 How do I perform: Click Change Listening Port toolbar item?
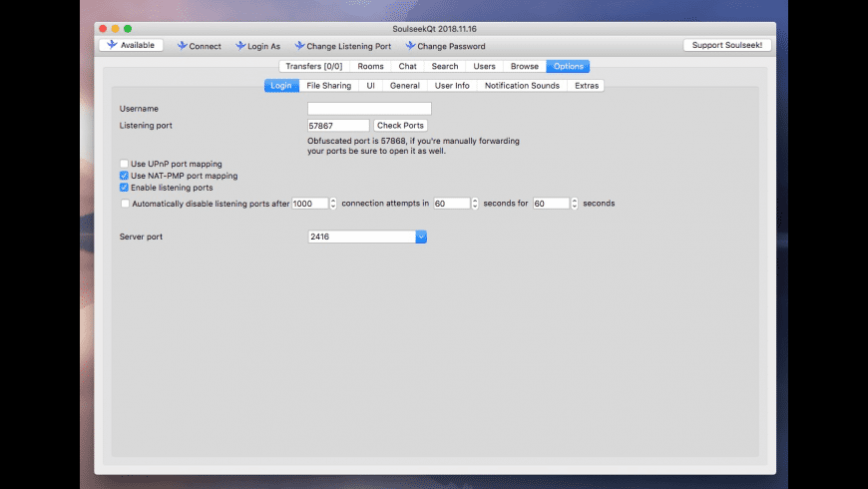(342, 46)
